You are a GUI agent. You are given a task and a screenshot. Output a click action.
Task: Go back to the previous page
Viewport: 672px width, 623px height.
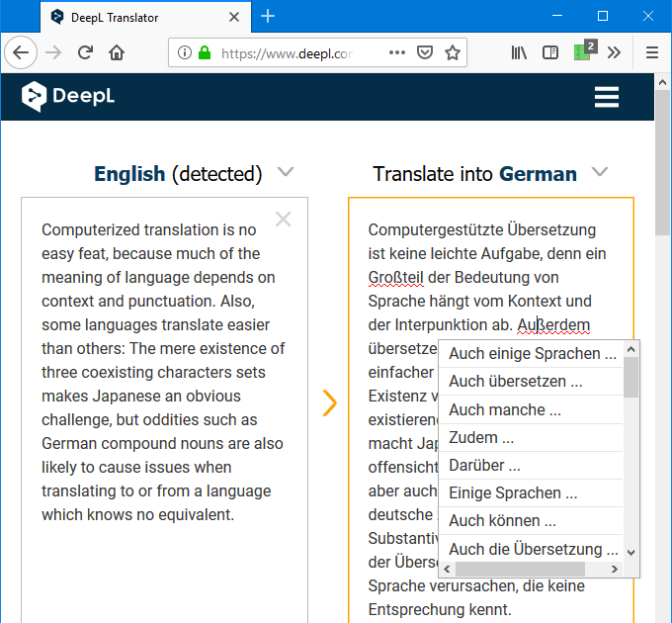coord(20,52)
